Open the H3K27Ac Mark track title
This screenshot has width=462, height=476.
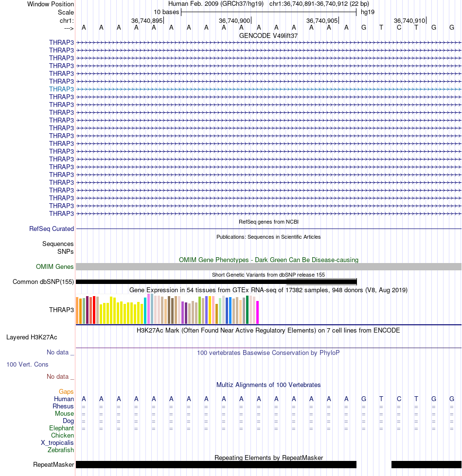tap(268, 330)
